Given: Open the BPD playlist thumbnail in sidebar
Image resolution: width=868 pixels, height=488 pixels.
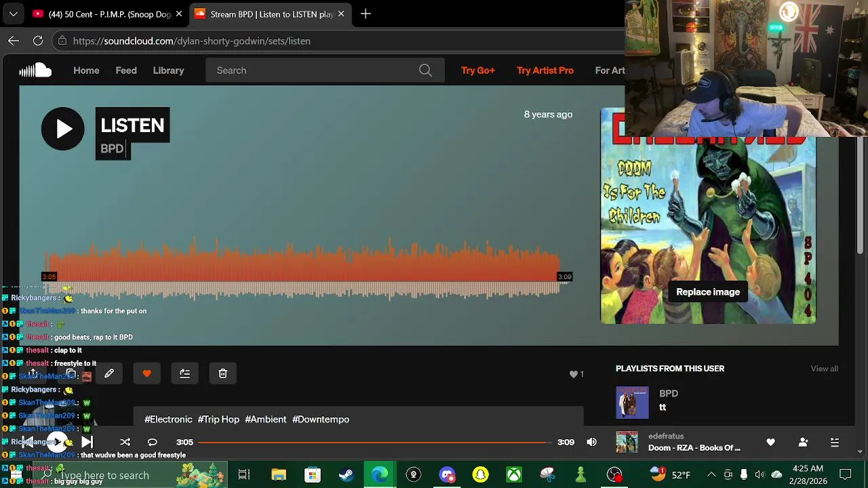Looking at the screenshot, I should [633, 403].
